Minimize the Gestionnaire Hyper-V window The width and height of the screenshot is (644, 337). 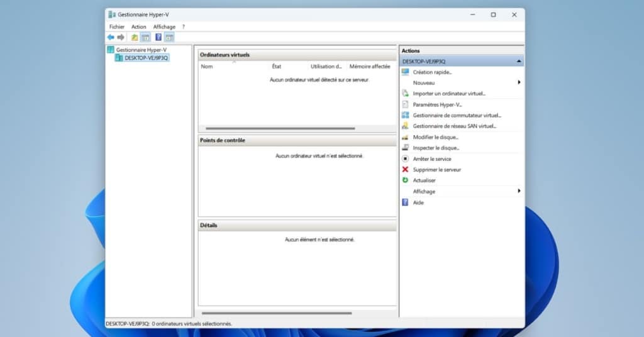coord(473,15)
